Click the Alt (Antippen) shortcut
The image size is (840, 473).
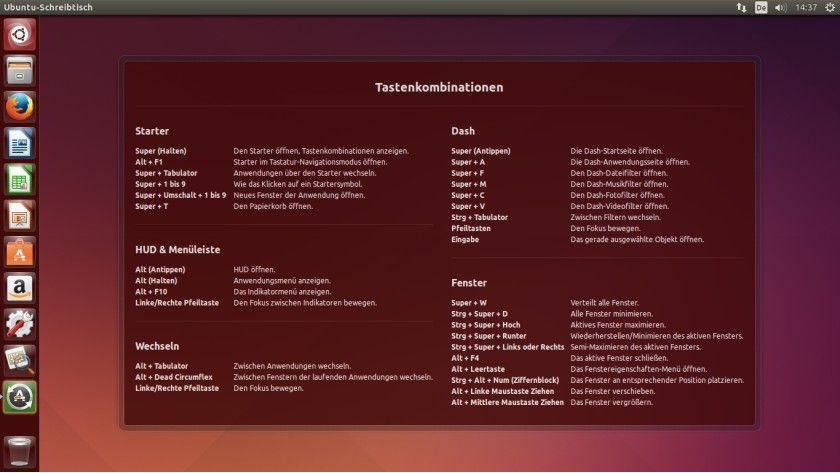click(160, 269)
